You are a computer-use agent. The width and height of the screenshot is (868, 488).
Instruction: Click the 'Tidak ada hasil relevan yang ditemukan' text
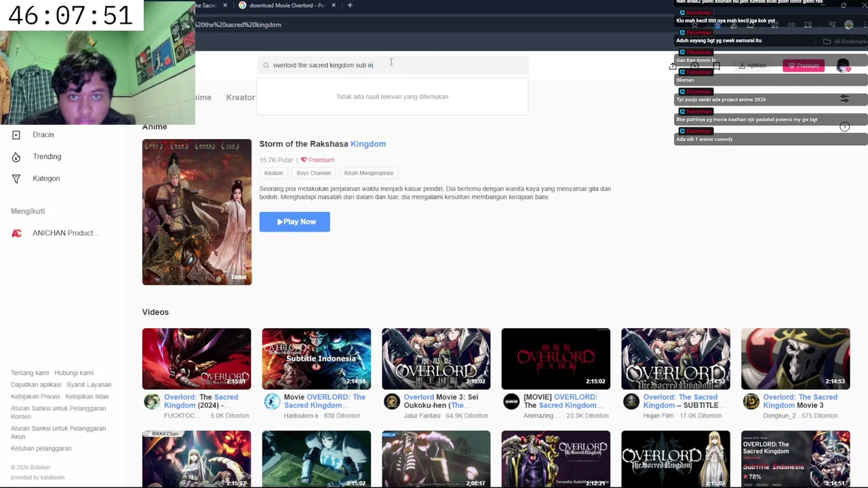392,97
